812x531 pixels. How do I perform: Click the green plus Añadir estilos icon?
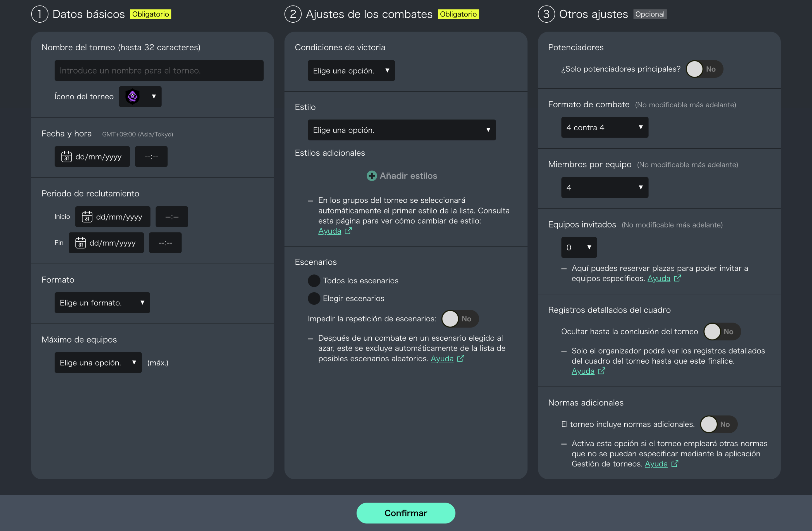point(372,176)
